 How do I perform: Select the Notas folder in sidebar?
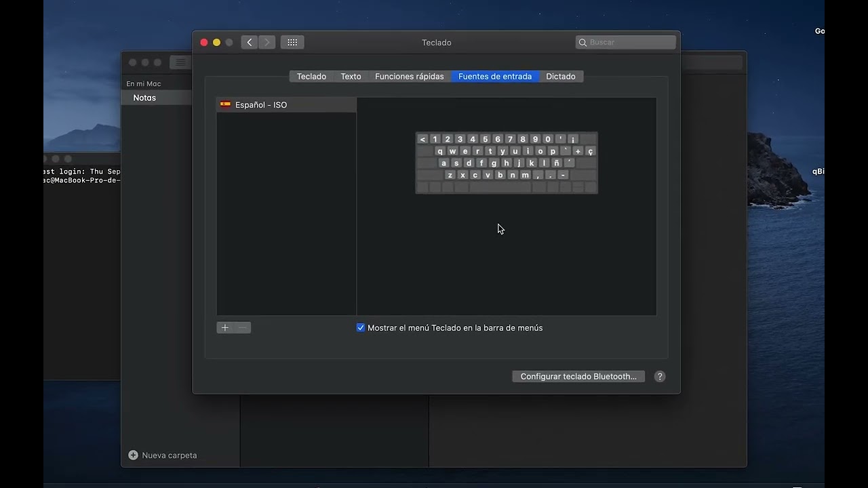144,98
